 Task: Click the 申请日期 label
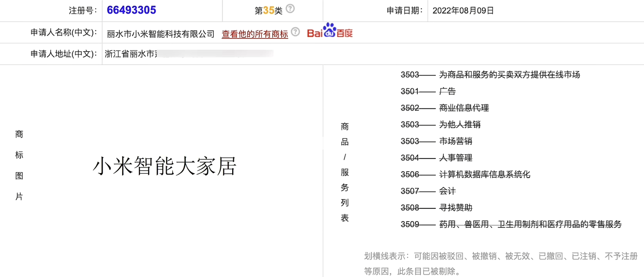coord(404,11)
